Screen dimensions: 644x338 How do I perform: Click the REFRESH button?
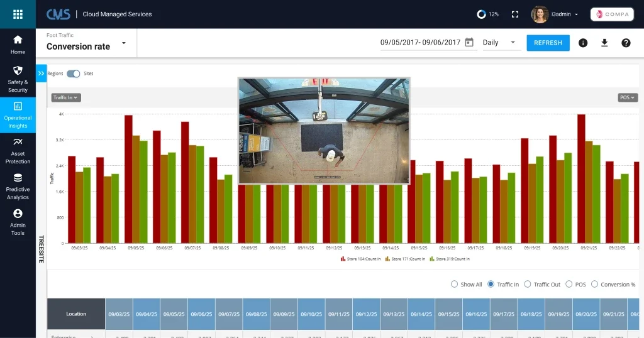coord(548,43)
